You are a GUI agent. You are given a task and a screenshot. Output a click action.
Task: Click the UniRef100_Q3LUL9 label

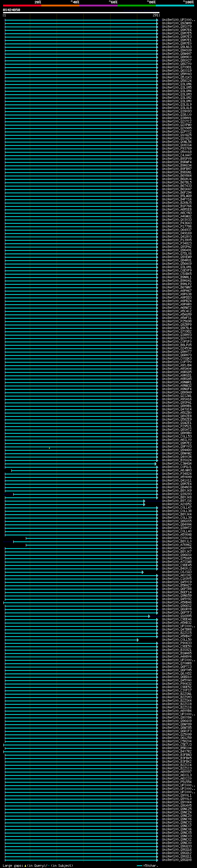click(x=176, y=104)
